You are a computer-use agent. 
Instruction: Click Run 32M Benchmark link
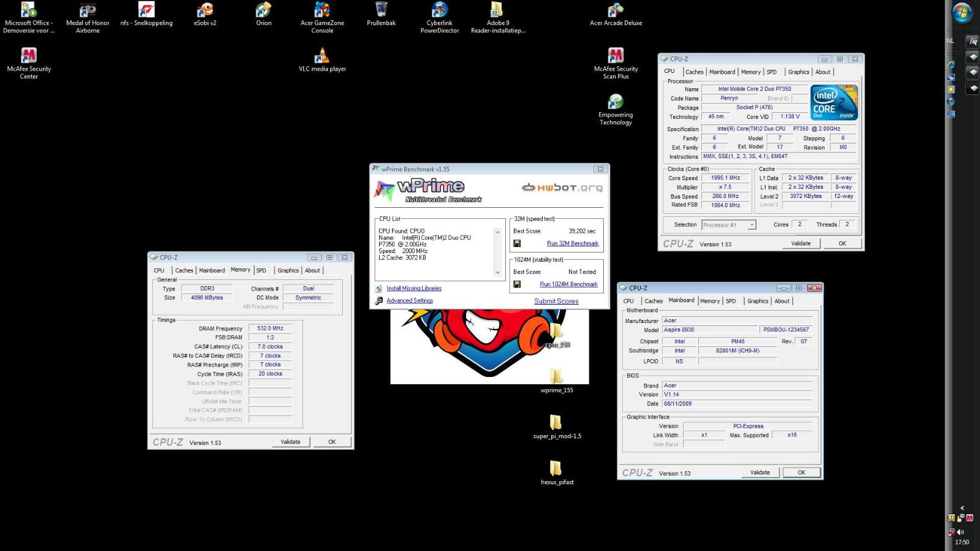(x=573, y=243)
